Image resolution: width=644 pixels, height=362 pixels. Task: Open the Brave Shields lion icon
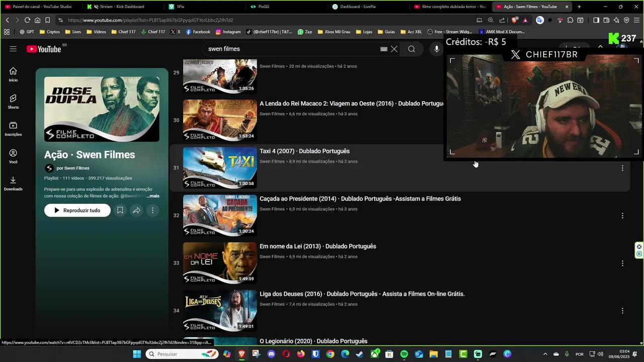[514, 20]
